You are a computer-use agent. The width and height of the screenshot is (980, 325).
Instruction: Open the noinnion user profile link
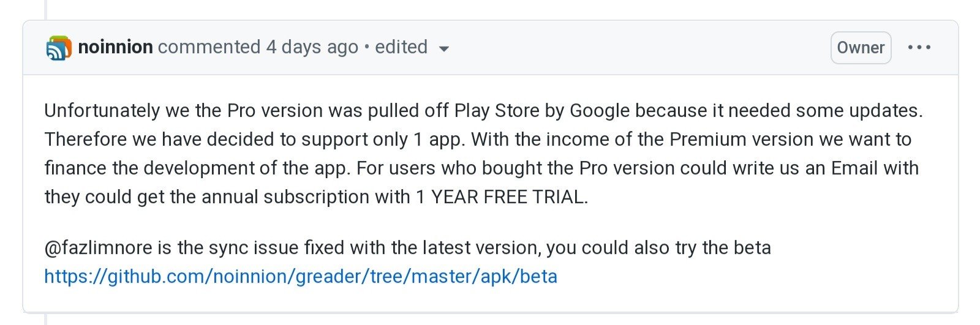(x=115, y=47)
